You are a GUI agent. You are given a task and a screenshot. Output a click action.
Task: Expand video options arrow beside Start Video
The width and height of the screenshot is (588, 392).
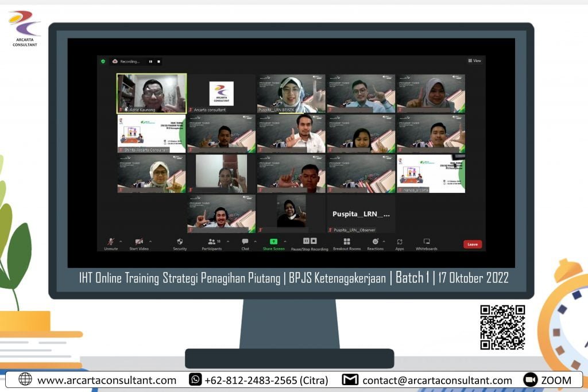pos(150,241)
